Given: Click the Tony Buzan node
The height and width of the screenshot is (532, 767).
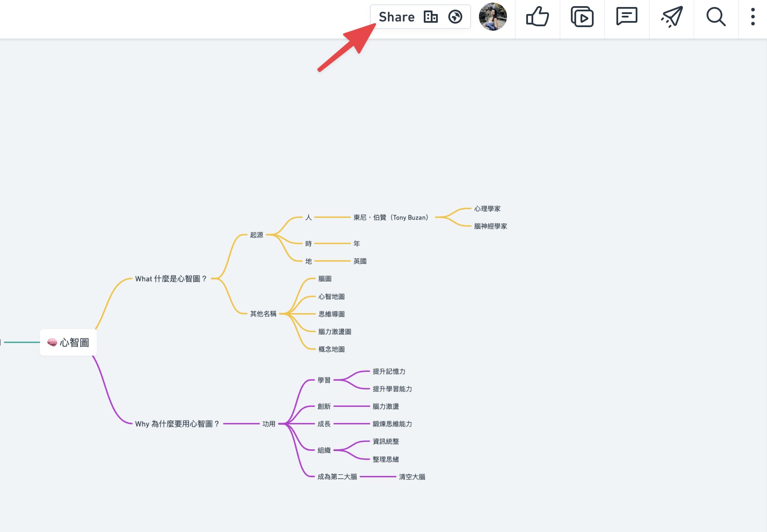Looking at the screenshot, I should pyautogui.click(x=391, y=217).
